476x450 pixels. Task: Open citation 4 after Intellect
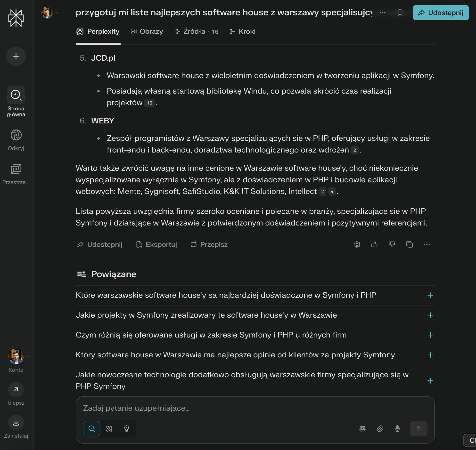pyautogui.click(x=332, y=192)
